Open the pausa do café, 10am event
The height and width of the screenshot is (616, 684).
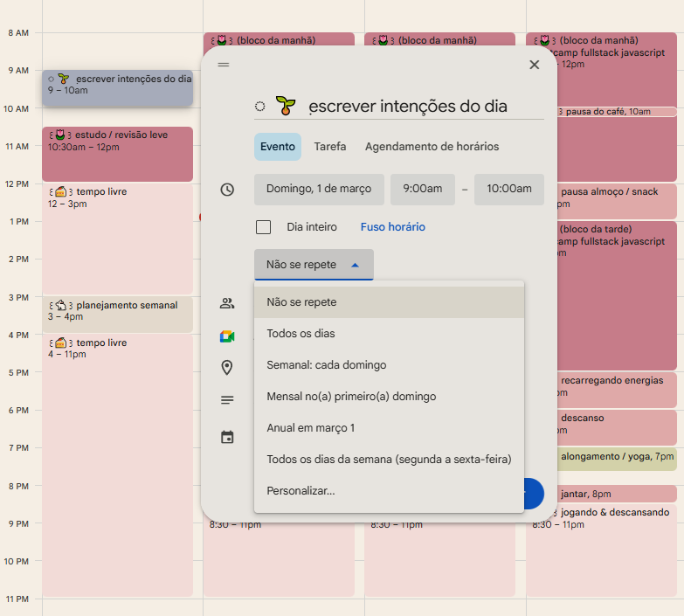[617, 112]
